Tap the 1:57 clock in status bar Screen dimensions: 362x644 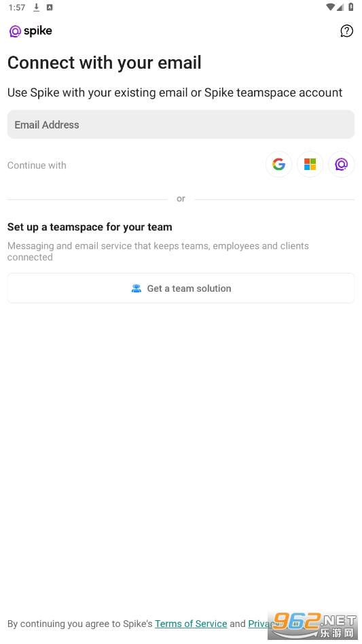click(17, 7)
